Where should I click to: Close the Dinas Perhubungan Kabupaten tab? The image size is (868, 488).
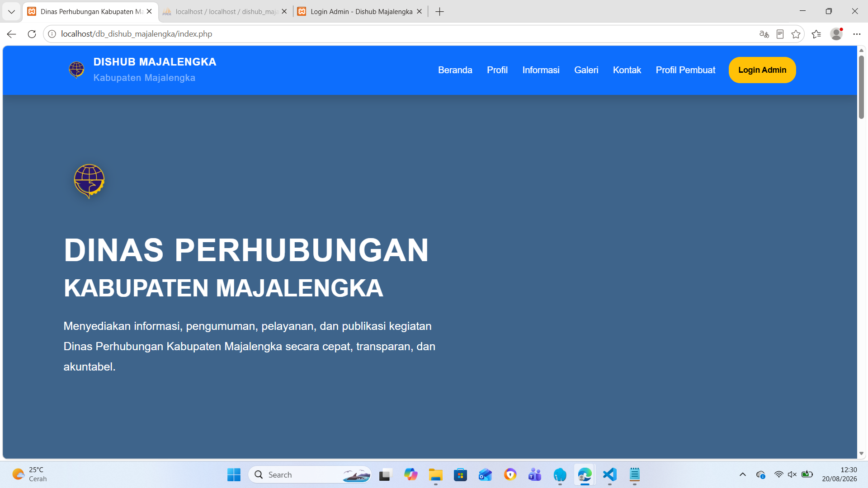point(149,12)
